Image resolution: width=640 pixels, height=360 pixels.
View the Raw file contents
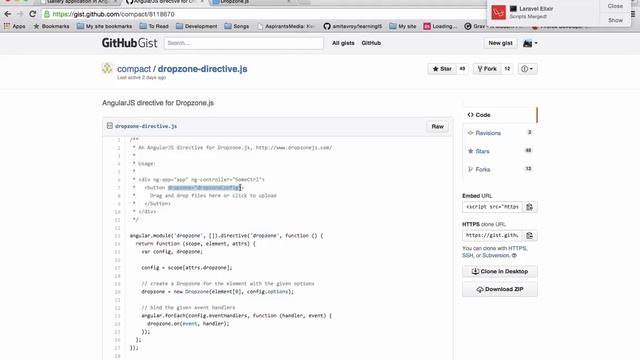[437, 127]
